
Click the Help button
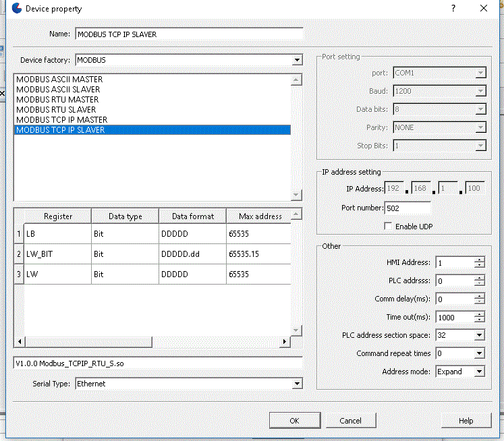(466, 421)
